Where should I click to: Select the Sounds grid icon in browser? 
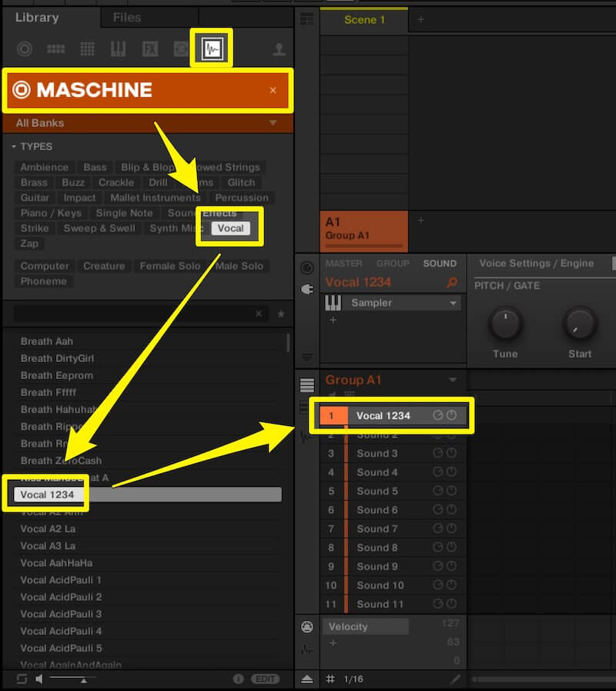coord(87,49)
